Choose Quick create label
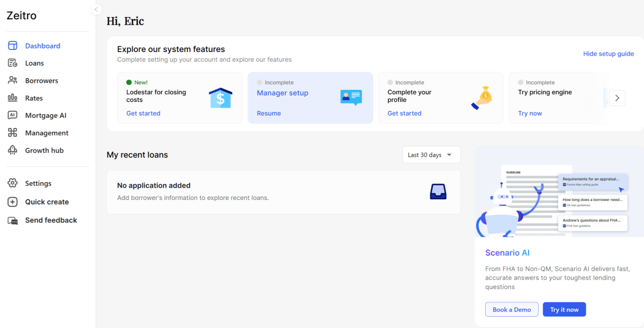 47,202
